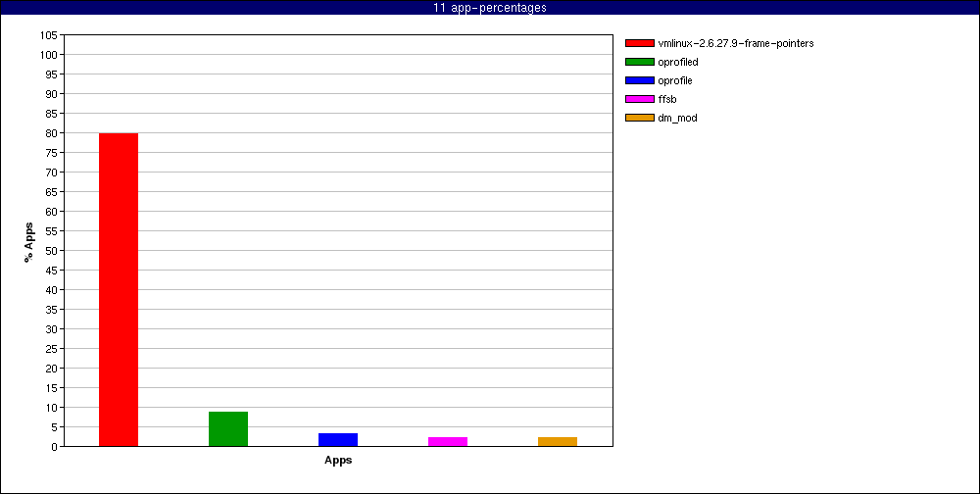The image size is (980, 494).
Task: Click the orange dm_mod legend swatch
Action: click(639, 118)
